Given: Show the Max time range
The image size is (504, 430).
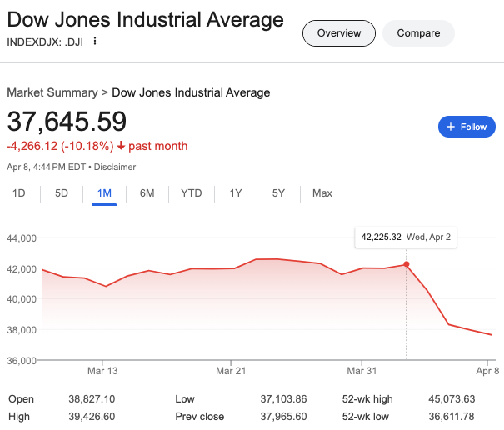Looking at the screenshot, I should 322,193.
